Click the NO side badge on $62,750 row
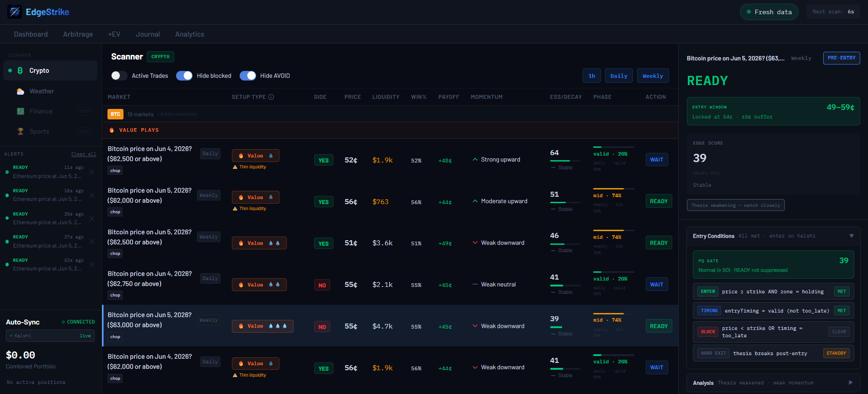 click(x=322, y=285)
